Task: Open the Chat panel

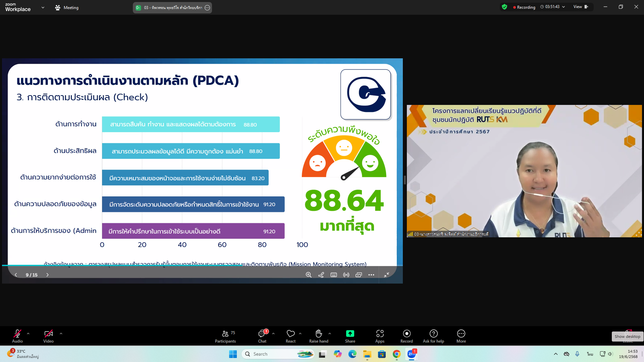Action: click(x=262, y=336)
